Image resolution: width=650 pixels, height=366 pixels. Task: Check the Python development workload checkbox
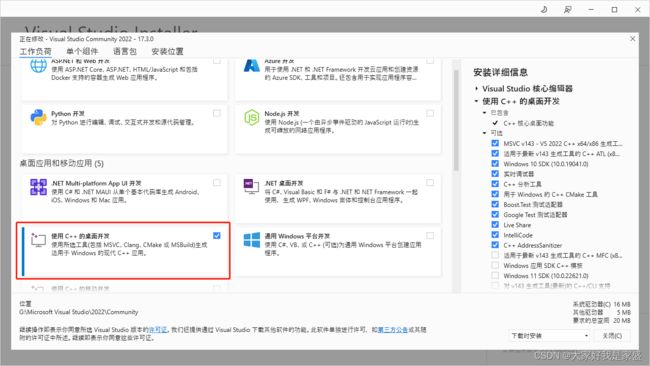coord(217,113)
